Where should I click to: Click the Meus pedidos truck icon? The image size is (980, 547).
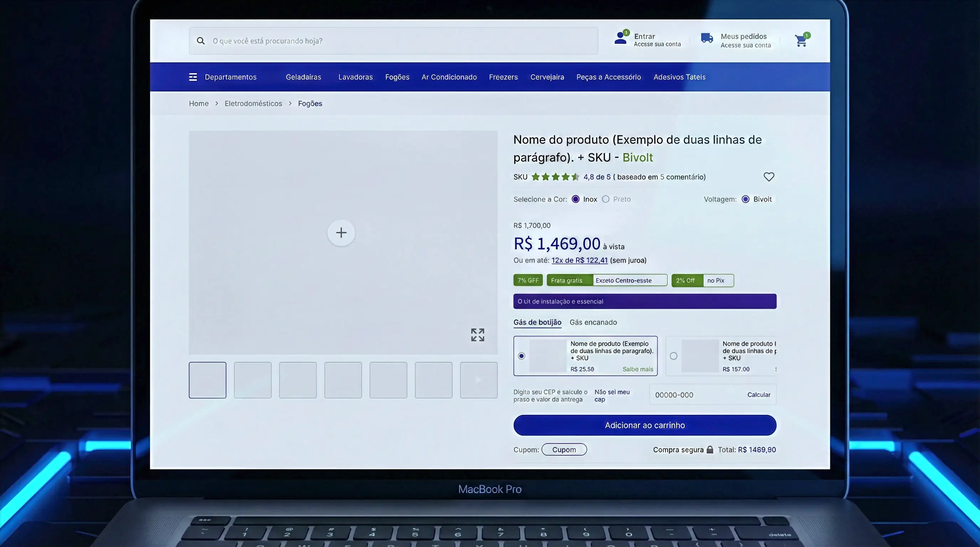707,38
